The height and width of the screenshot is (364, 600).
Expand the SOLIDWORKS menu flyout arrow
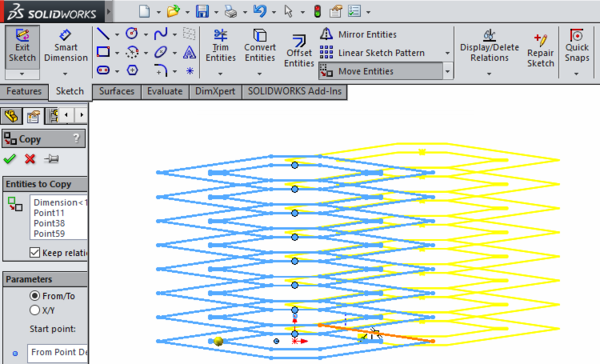point(108,11)
